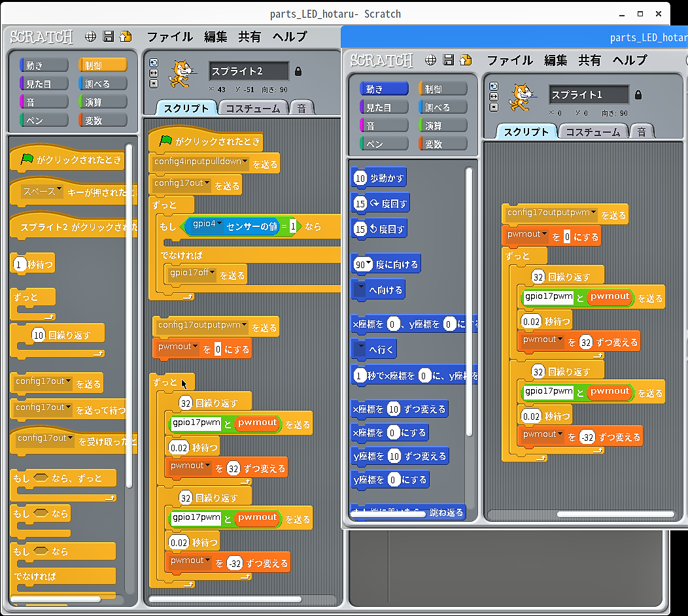The image size is (688, 616).
Task: Click vertical scrollbar of back window blocks palette
Action: (x=129, y=315)
